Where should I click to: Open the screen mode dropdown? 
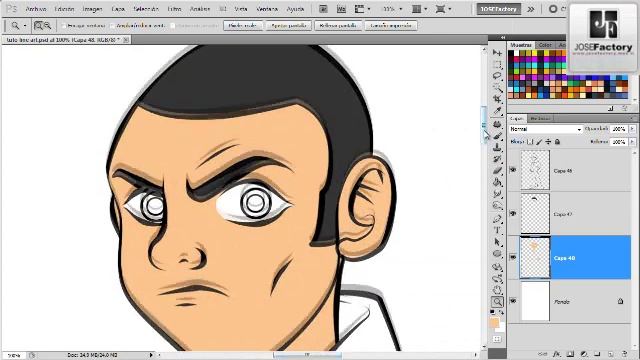point(443,9)
